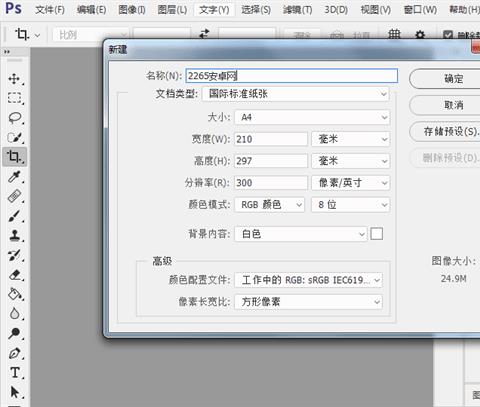Open the Select menu
This screenshot has width=480, height=407.
click(x=256, y=10)
